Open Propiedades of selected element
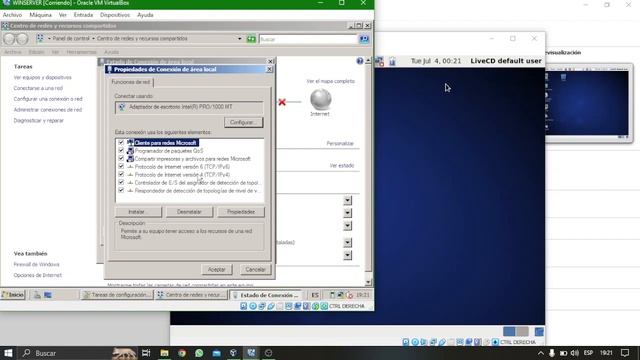640x360 pixels. (241, 212)
